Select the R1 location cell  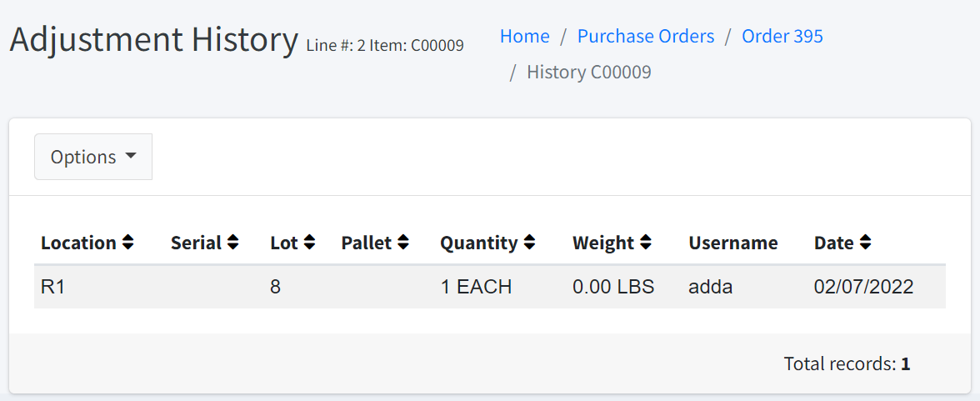[x=53, y=288]
